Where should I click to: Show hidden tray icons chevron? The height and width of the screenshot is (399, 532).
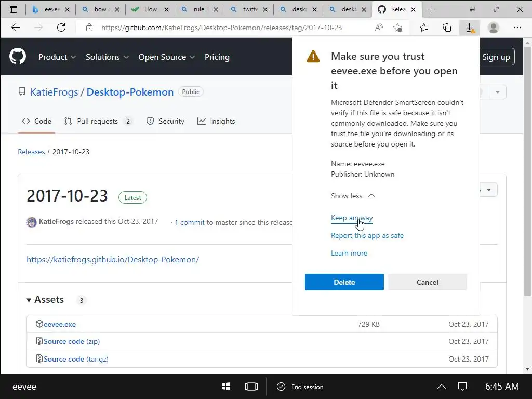(442, 387)
